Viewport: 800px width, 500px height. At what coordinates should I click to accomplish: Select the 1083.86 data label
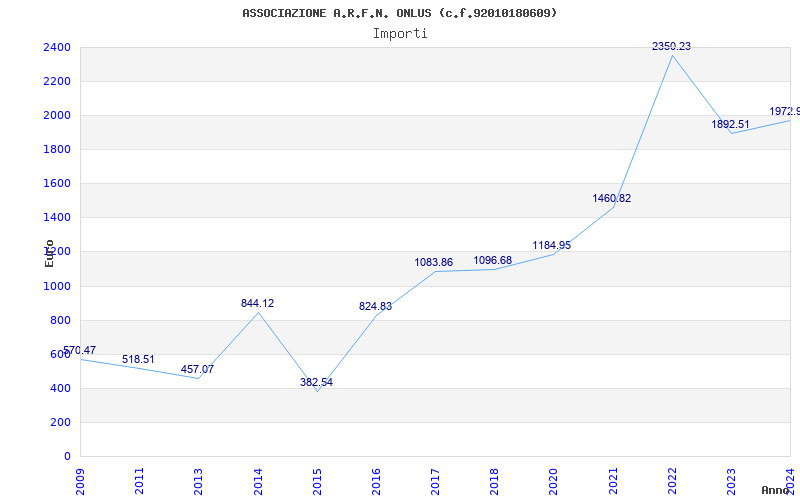pos(434,262)
